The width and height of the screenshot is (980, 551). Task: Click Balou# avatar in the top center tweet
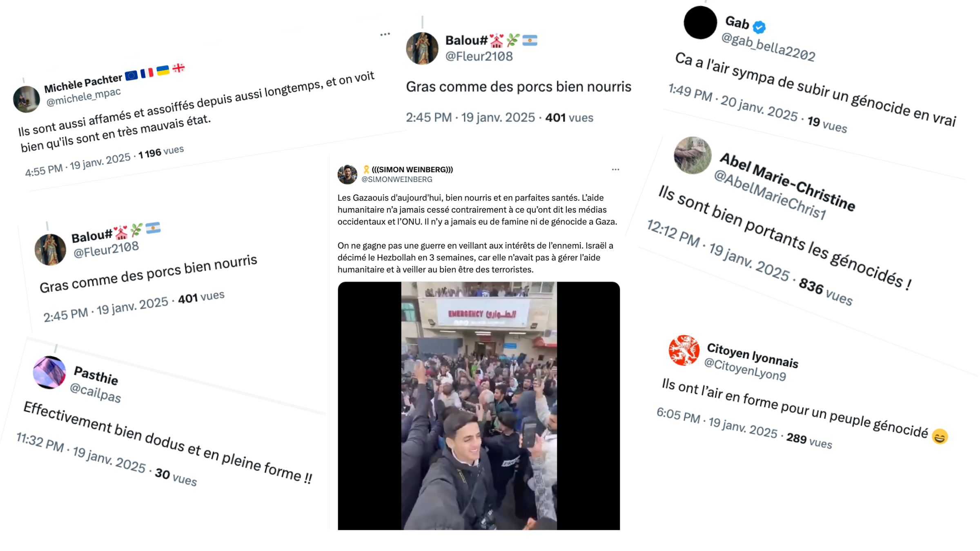tap(422, 49)
